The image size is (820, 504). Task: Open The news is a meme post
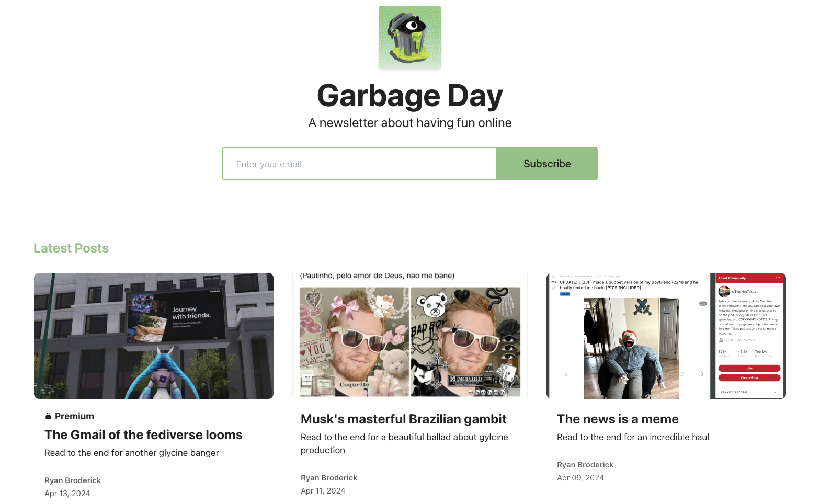[618, 419]
